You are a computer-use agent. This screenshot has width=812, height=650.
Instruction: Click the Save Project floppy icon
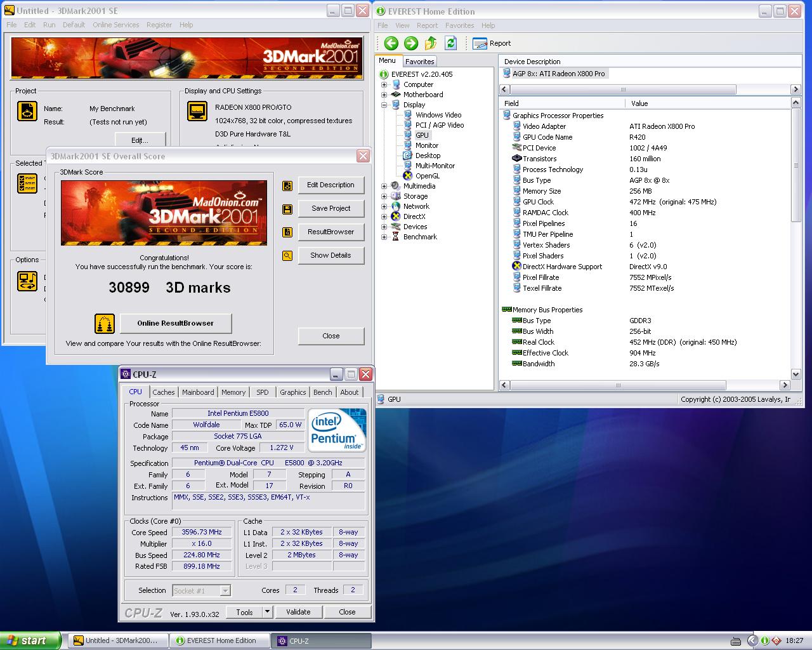point(287,209)
